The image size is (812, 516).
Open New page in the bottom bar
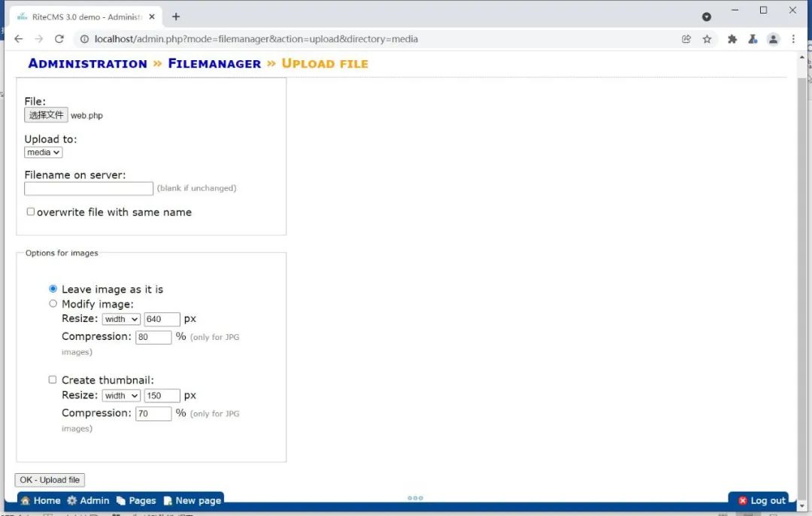[192, 500]
